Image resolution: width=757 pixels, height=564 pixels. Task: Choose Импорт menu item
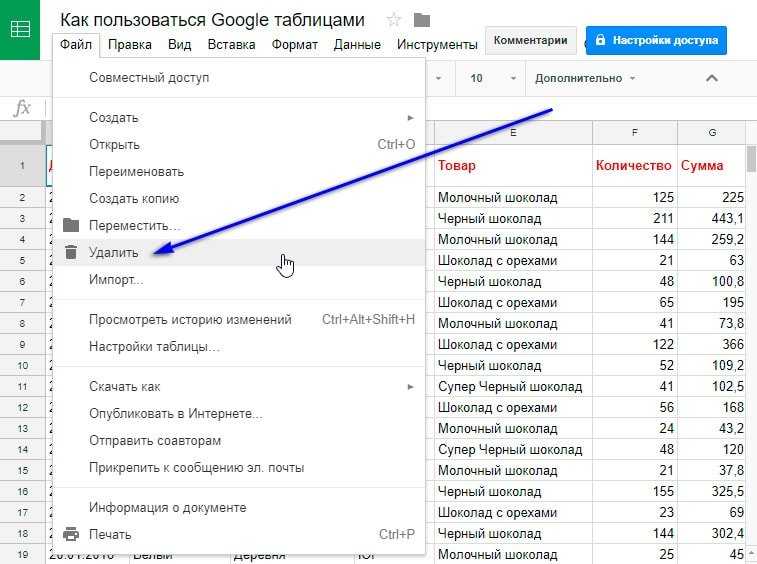[x=239, y=279]
